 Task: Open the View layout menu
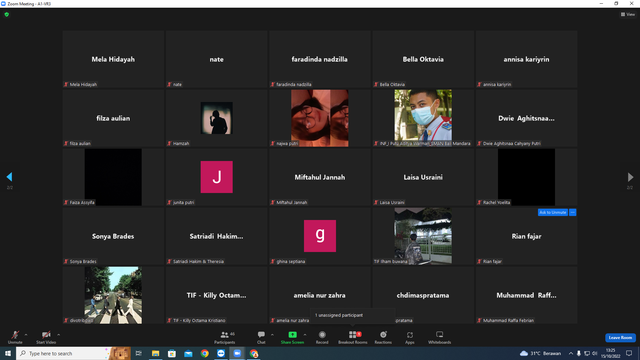pos(628,14)
